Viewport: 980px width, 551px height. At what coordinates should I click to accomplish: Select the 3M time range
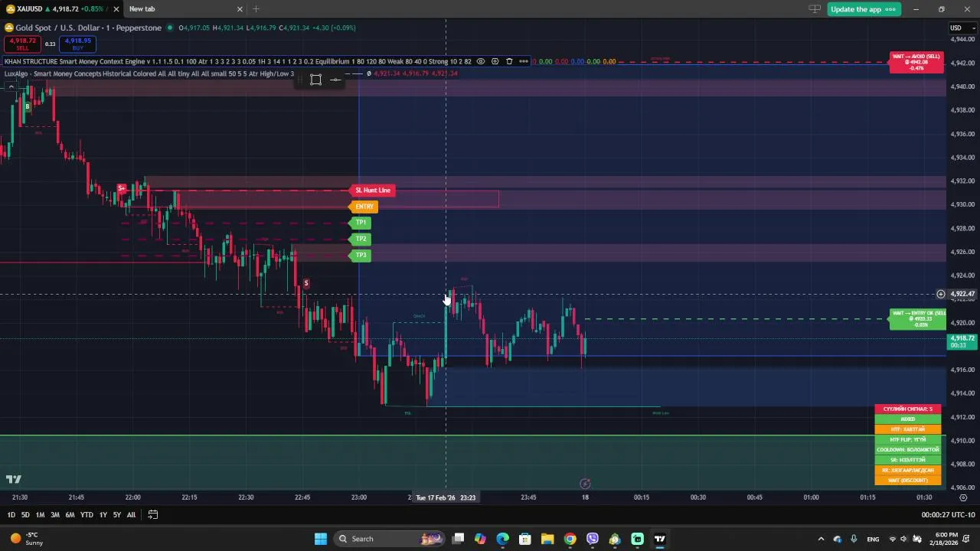[x=55, y=515]
